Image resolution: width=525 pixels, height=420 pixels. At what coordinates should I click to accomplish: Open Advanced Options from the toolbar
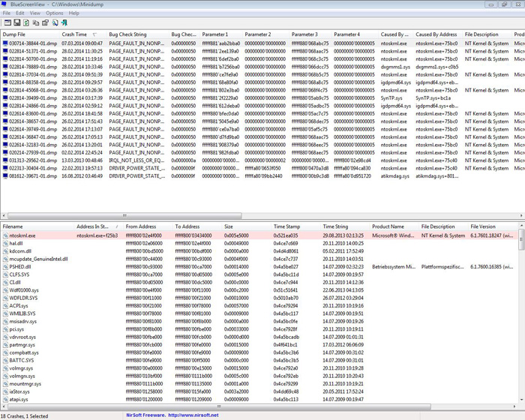(x=6, y=23)
